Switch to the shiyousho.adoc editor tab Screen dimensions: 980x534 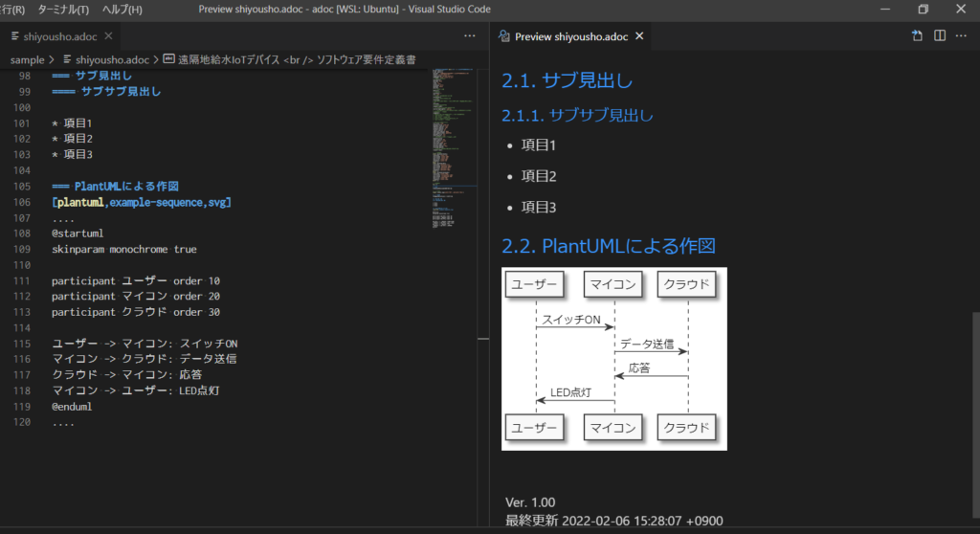point(59,36)
